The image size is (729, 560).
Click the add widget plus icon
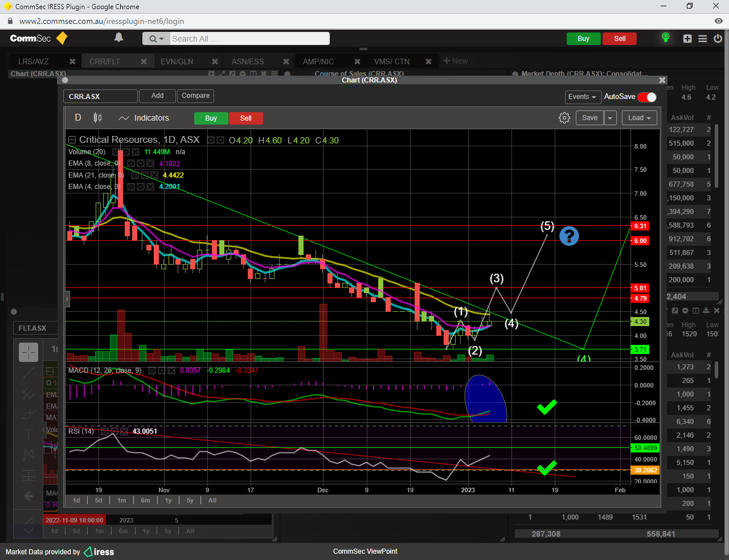point(687,39)
